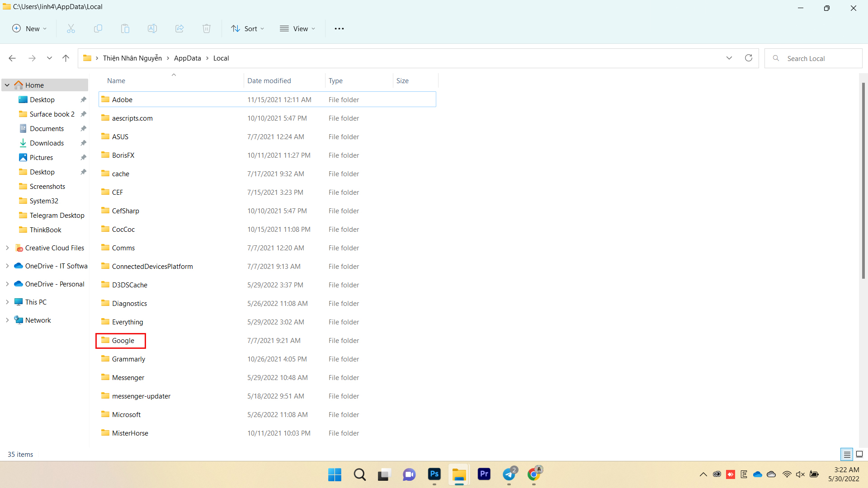Viewport: 868px width, 488px height.
Task: Click the Wi-Fi network tray icon
Action: point(787,474)
